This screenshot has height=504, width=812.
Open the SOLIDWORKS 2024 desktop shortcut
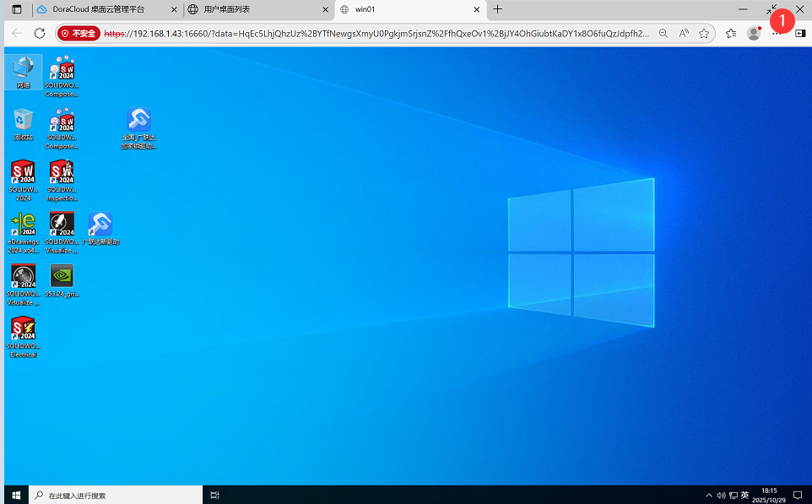coord(23,173)
